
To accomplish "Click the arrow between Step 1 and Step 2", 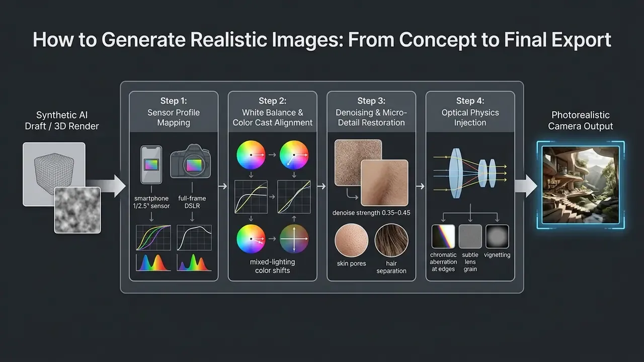I will pos(223,186).
